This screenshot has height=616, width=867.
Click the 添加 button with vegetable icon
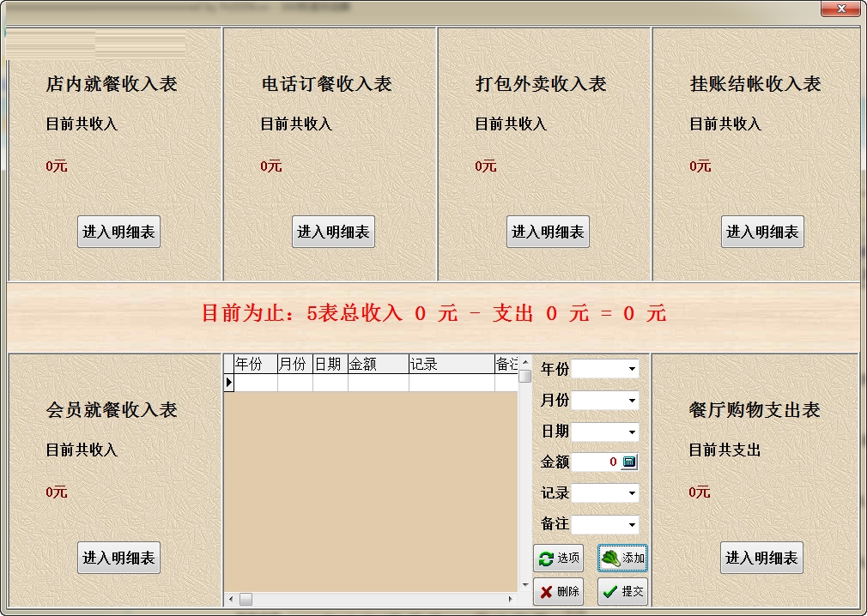point(622,558)
